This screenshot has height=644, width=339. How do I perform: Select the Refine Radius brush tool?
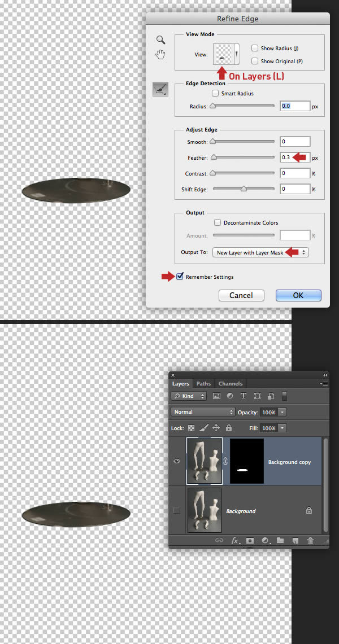[160, 89]
